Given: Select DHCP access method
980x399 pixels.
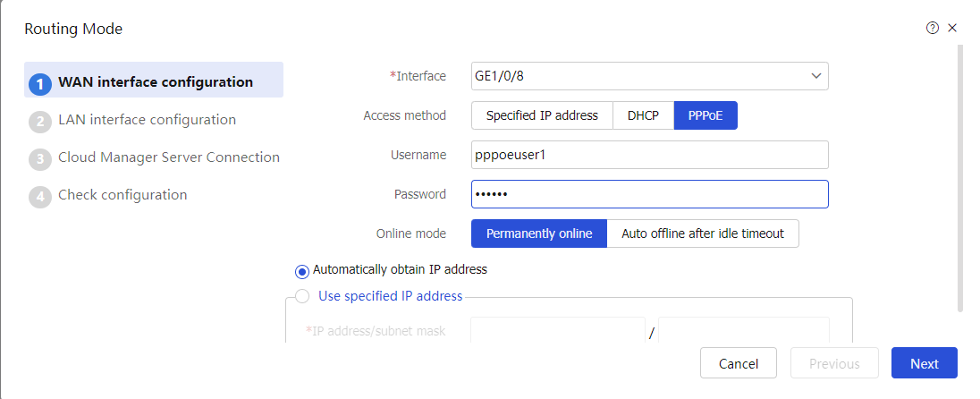Looking at the screenshot, I should click(x=643, y=115).
